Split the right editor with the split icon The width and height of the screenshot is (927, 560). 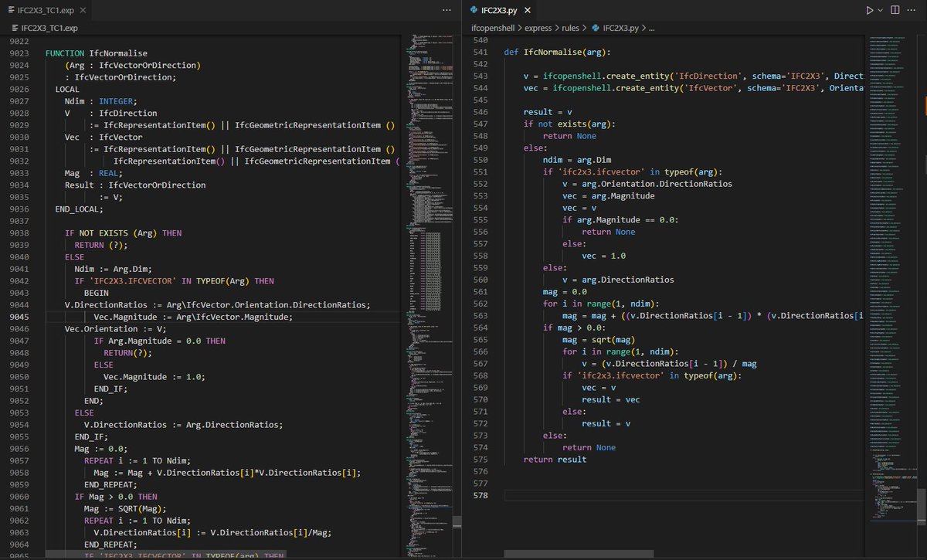(895, 10)
